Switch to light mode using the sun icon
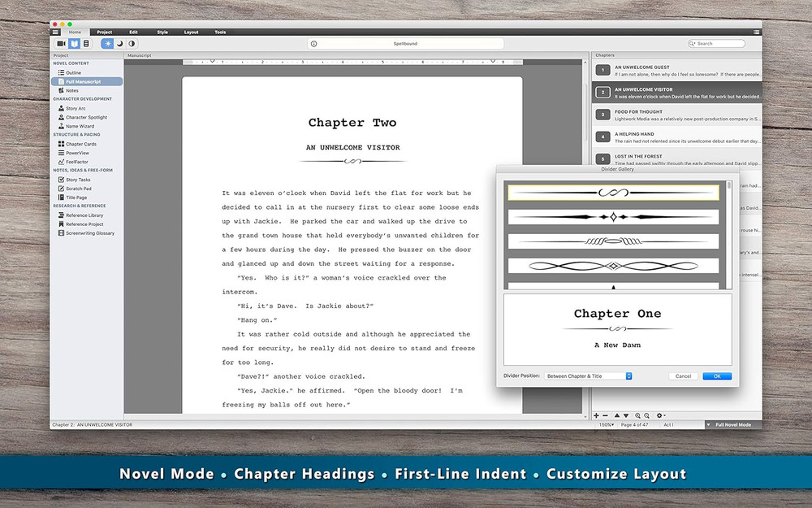This screenshot has width=812, height=508. [x=108, y=43]
